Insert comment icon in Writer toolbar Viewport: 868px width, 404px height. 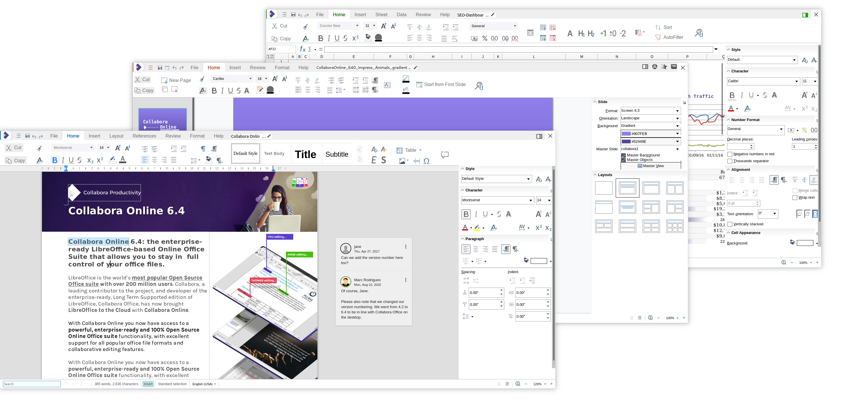coord(444,154)
